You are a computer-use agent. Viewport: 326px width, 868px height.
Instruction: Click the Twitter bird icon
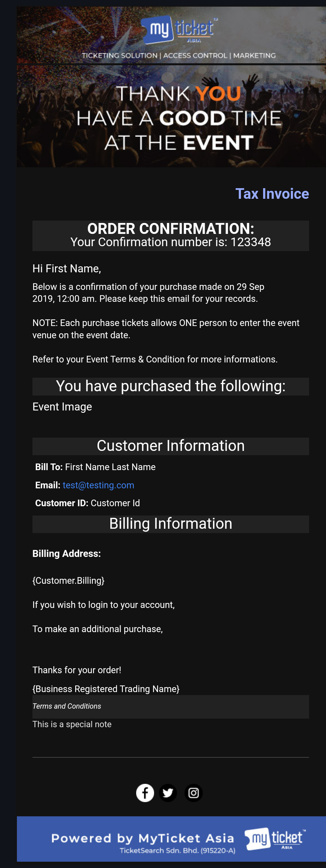tap(168, 792)
